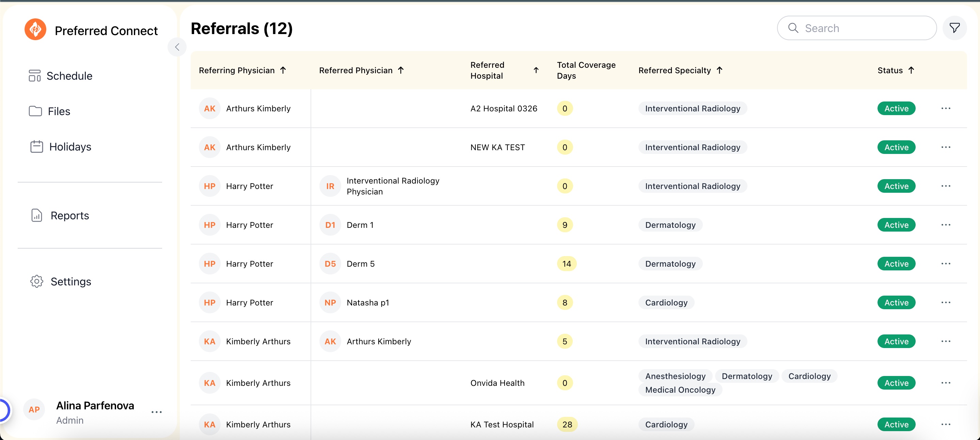Open Alina Parfenova user options menu
The height and width of the screenshot is (440, 980).
(157, 412)
